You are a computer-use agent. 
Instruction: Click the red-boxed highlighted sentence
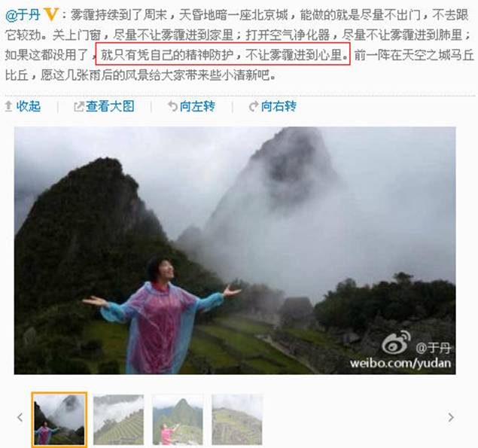(223, 54)
